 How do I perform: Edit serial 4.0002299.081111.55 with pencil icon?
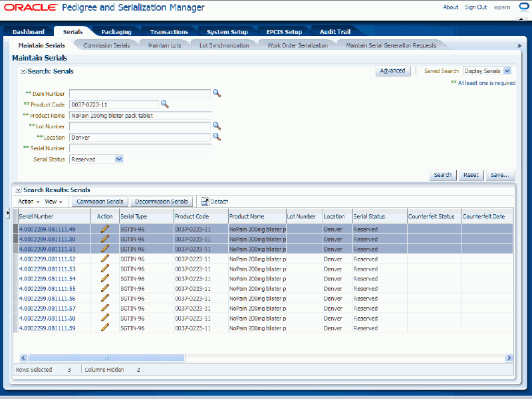[x=105, y=289]
